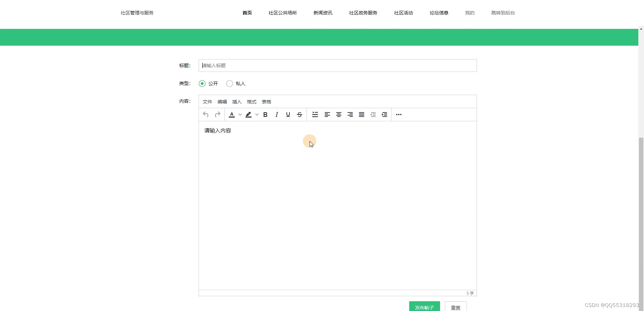Click 跳转到后台 link
The height and width of the screenshot is (311, 644).
click(503, 13)
